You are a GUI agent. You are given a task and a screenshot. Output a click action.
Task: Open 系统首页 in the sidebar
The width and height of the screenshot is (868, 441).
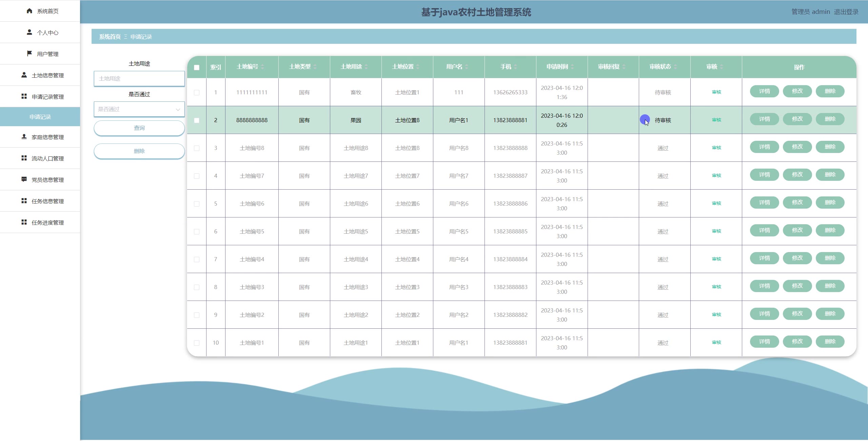point(40,11)
